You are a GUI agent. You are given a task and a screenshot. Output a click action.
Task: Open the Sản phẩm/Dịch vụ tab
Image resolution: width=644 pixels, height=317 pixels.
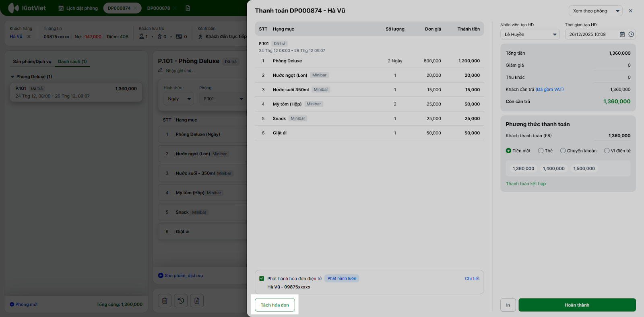32,62
